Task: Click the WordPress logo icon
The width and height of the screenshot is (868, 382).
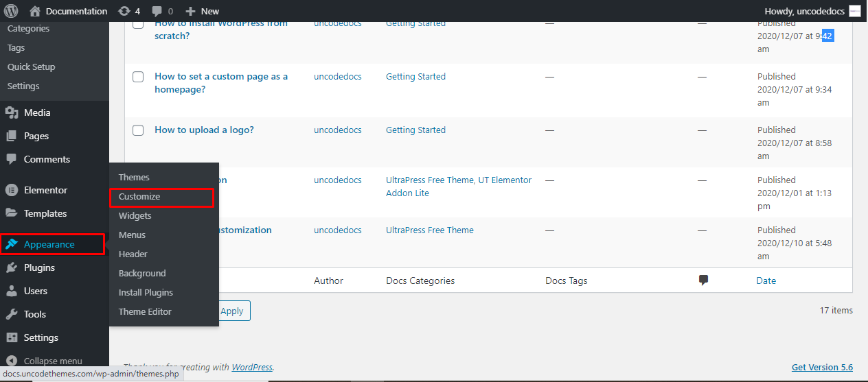Action: [x=11, y=11]
